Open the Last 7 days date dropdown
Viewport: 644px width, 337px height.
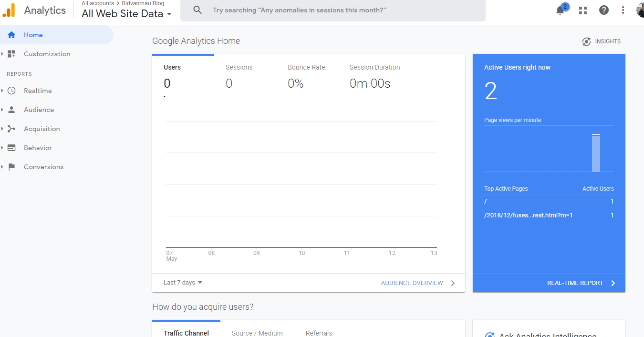183,283
